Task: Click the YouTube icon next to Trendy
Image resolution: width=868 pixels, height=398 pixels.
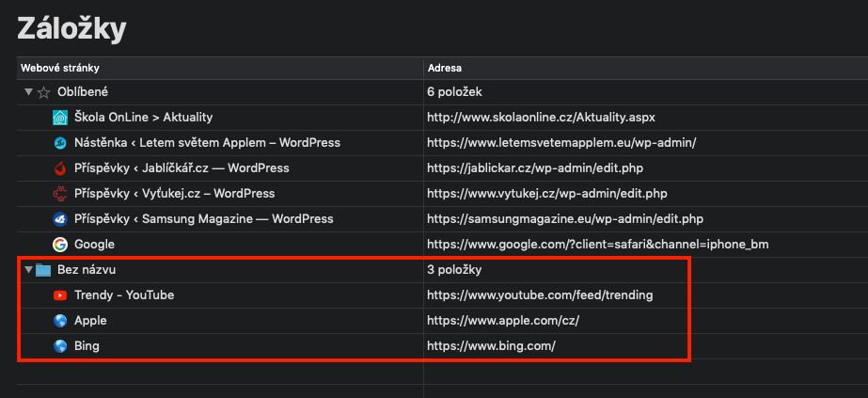Action: [x=60, y=295]
